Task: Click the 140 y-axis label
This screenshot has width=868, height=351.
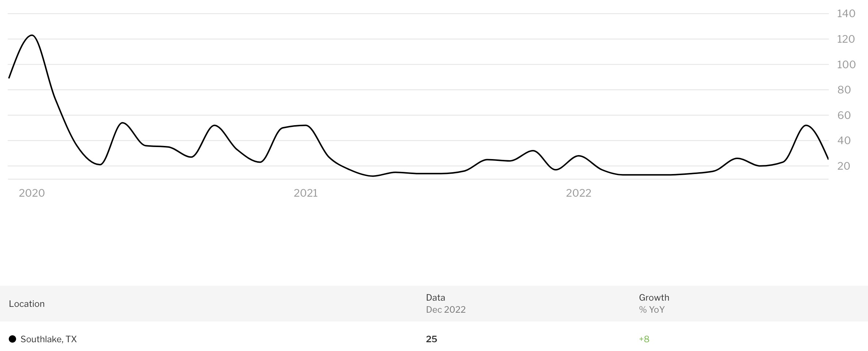Action: (846, 13)
